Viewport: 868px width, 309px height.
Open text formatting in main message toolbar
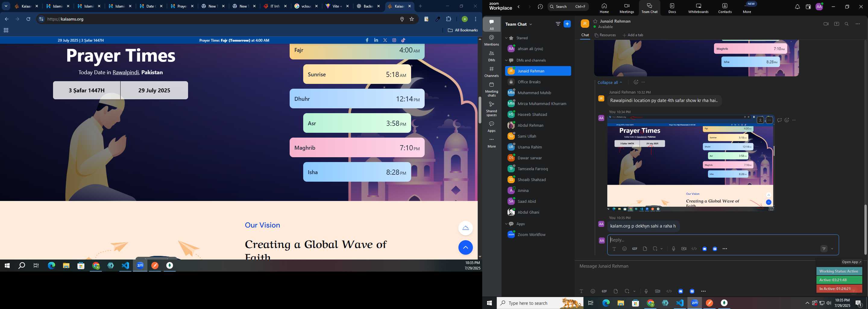pos(581,291)
